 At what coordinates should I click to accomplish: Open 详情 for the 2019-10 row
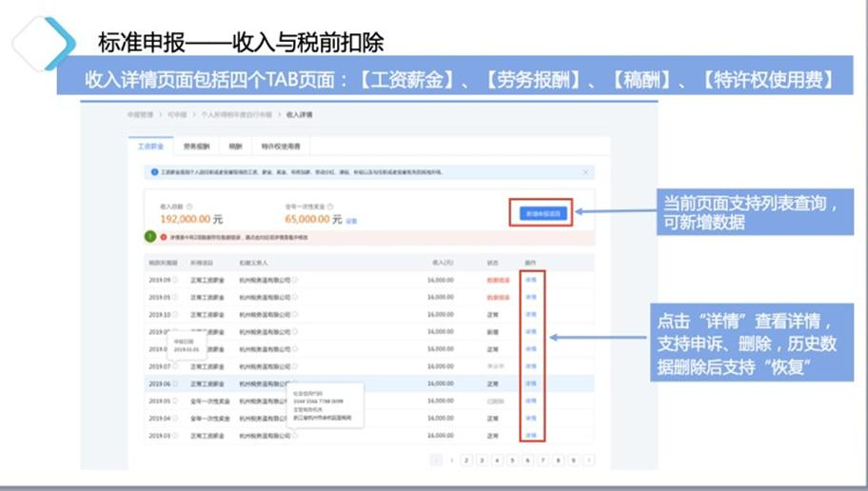[x=531, y=314]
